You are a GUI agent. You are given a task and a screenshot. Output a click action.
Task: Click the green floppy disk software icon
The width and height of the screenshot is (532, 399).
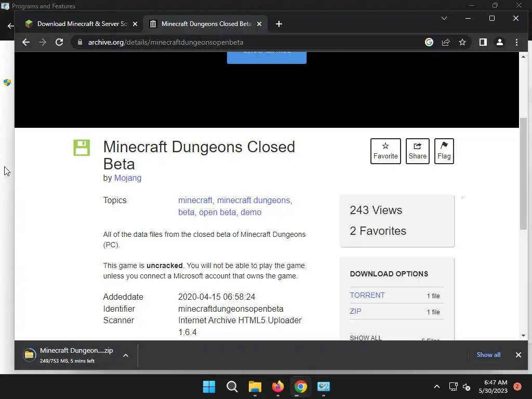[x=82, y=148]
